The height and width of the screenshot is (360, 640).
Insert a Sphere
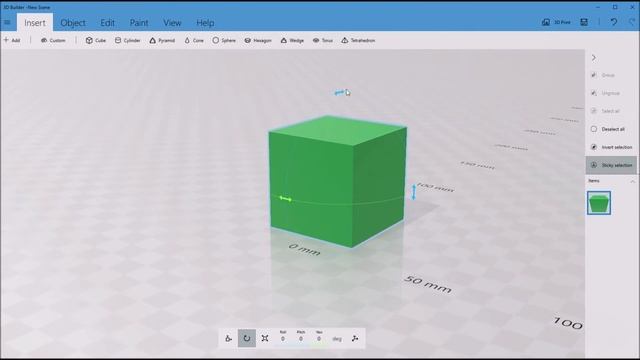pos(224,40)
